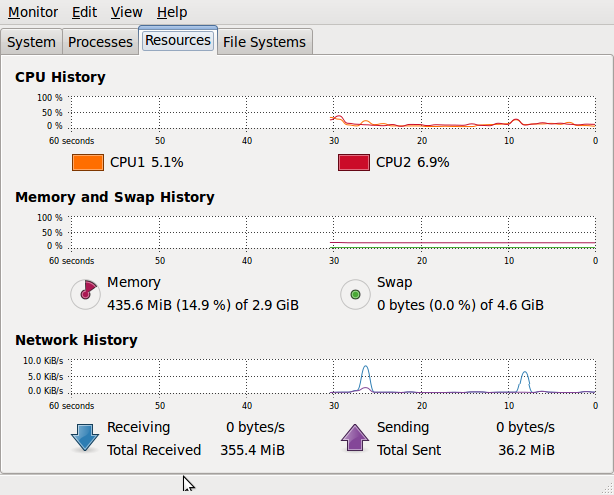Open the Edit menu
The image size is (614, 495).
coord(84,12)
